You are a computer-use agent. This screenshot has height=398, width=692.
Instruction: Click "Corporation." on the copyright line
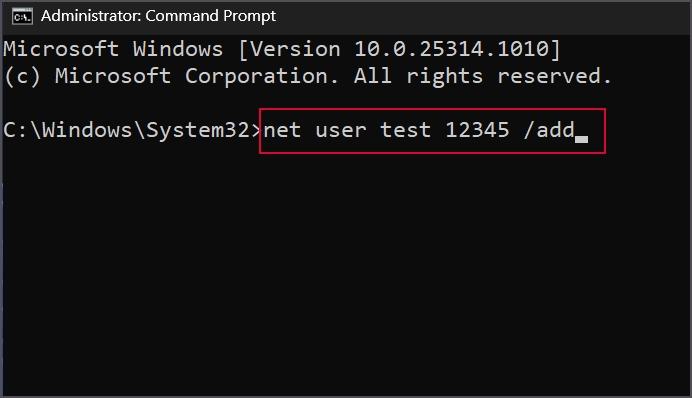261,76
